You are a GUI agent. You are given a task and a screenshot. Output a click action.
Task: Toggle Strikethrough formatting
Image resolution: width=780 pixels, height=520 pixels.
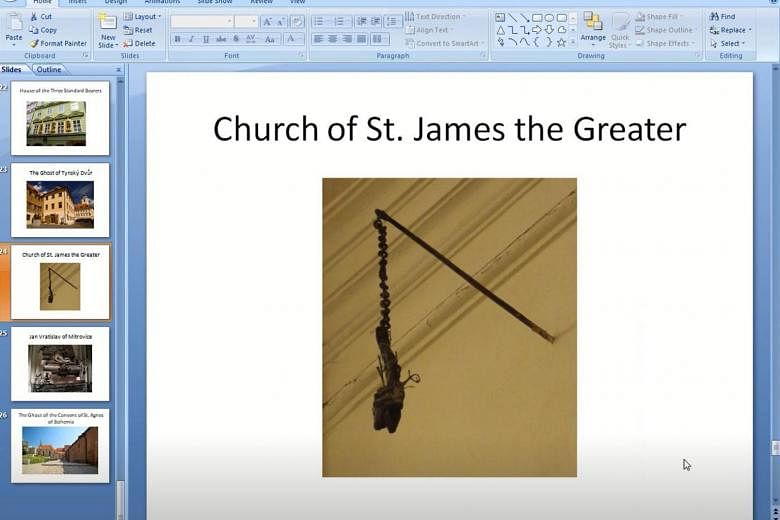click(x=221, y=39)
